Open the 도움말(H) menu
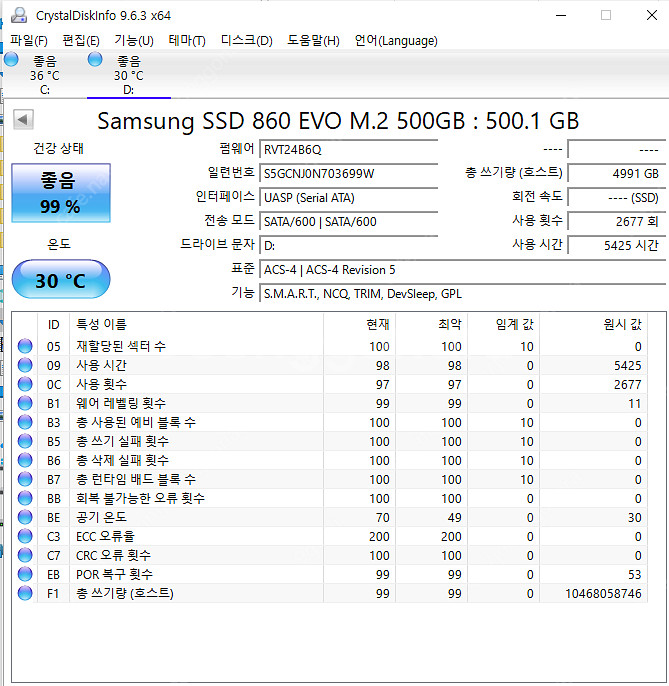Viewport: 669px width, 686px height. [313, 41]
